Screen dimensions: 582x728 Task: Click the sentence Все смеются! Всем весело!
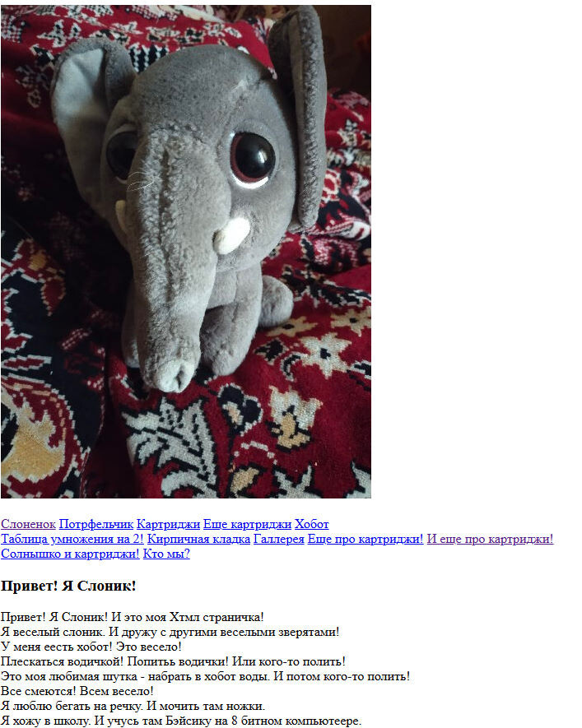77,691
